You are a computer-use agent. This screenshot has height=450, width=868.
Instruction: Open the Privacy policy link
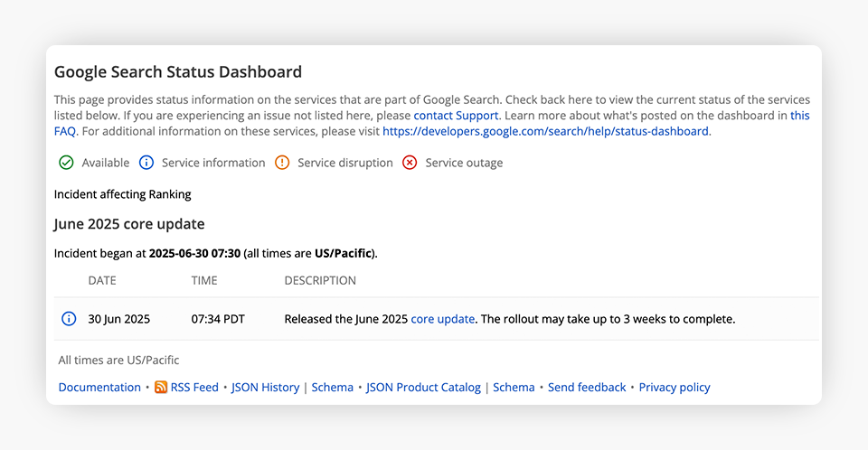(675, 387)
